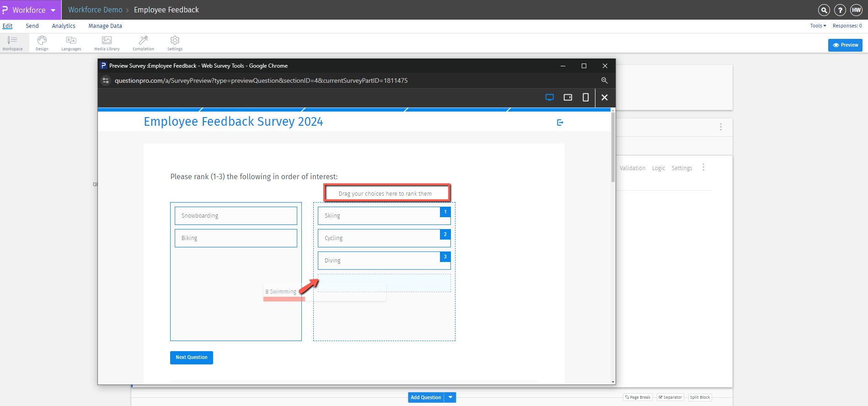Open the HW user profile avatar

tap(856, 10)
